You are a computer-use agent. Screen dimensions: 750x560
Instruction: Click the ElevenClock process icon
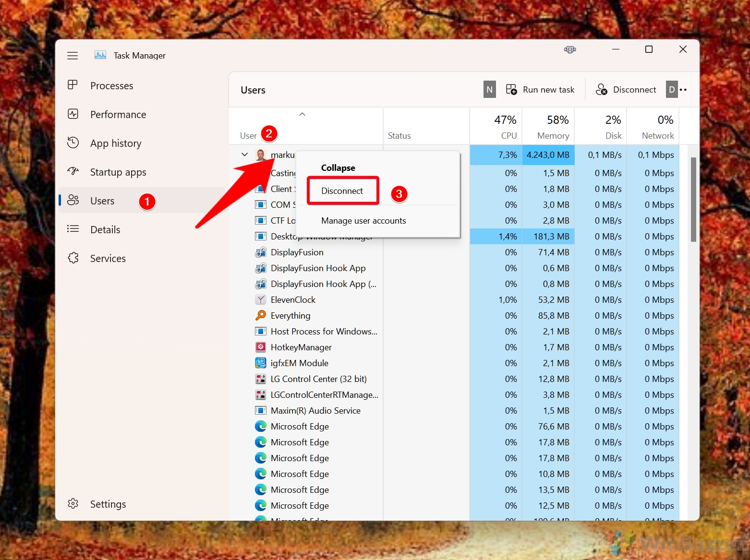click(x=261, y=300)
